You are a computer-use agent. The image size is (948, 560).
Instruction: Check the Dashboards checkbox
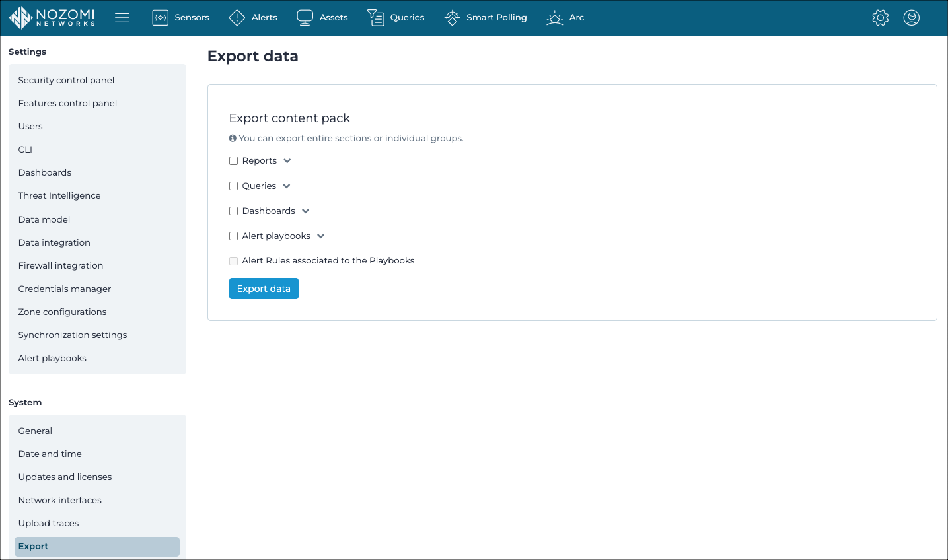point(233,211)
